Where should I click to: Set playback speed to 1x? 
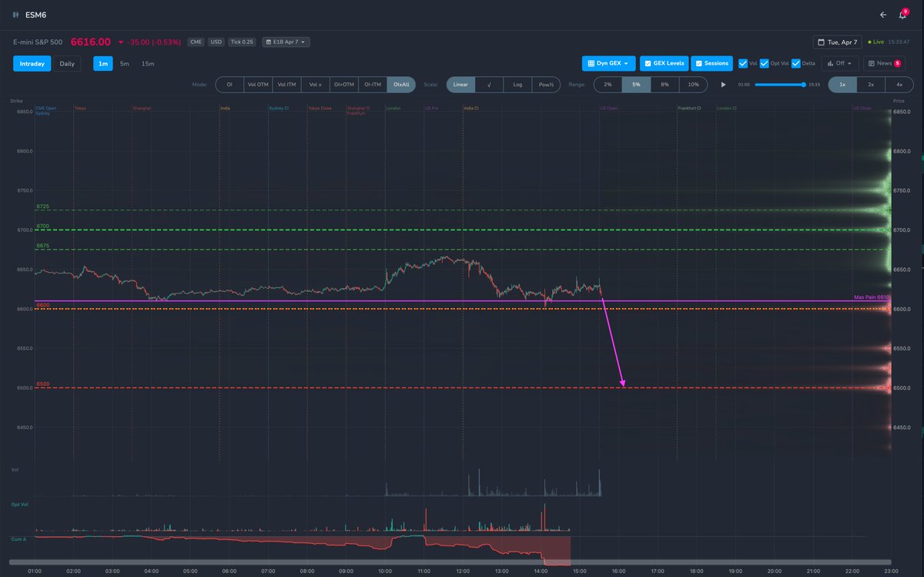[842, 85]
